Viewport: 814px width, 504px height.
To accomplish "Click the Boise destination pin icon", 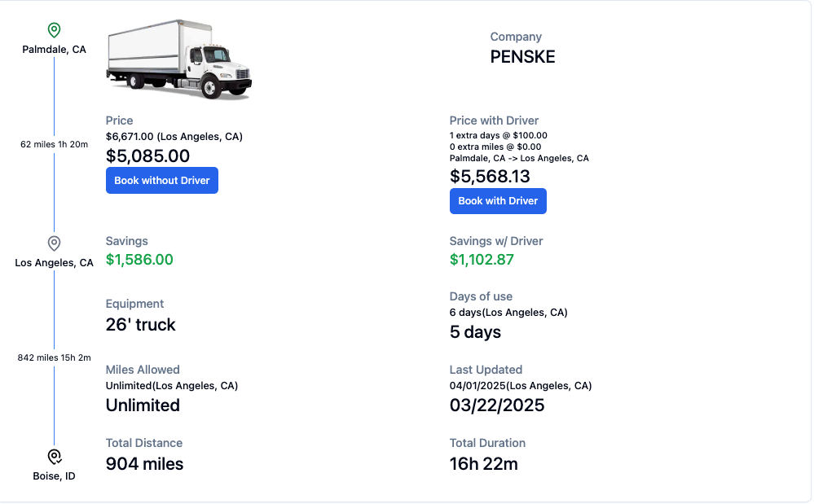I will (x=54, y=457).
